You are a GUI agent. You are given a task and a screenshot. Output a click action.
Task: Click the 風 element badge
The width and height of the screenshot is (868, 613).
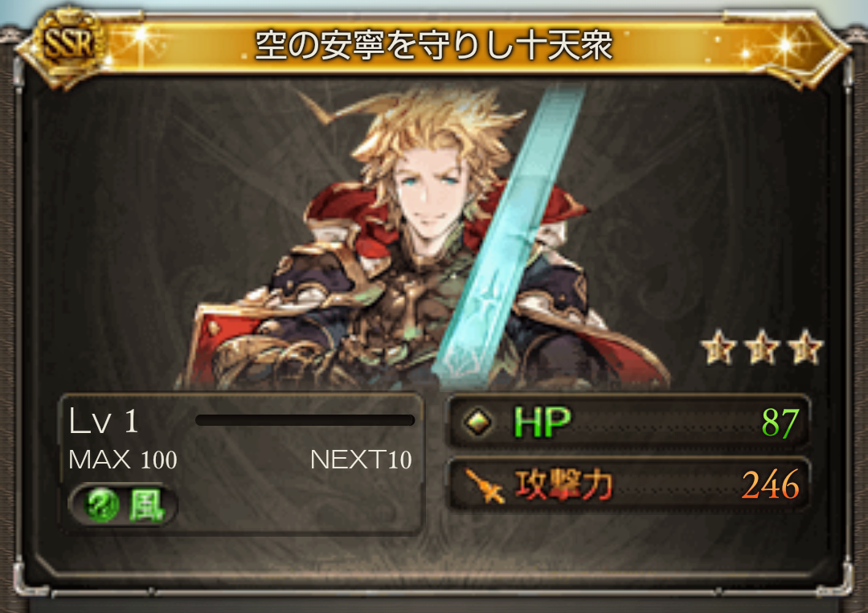123,505
